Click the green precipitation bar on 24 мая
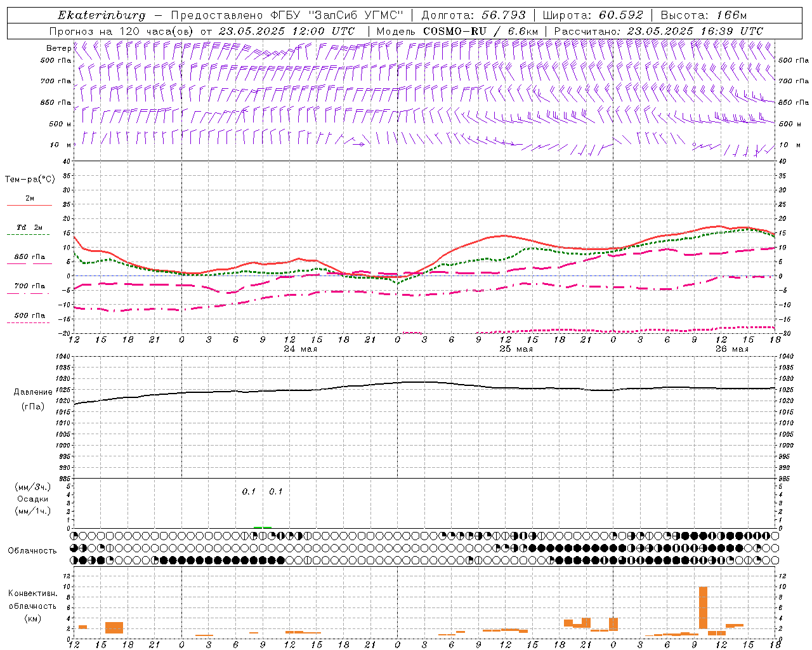 coord(263,527)
